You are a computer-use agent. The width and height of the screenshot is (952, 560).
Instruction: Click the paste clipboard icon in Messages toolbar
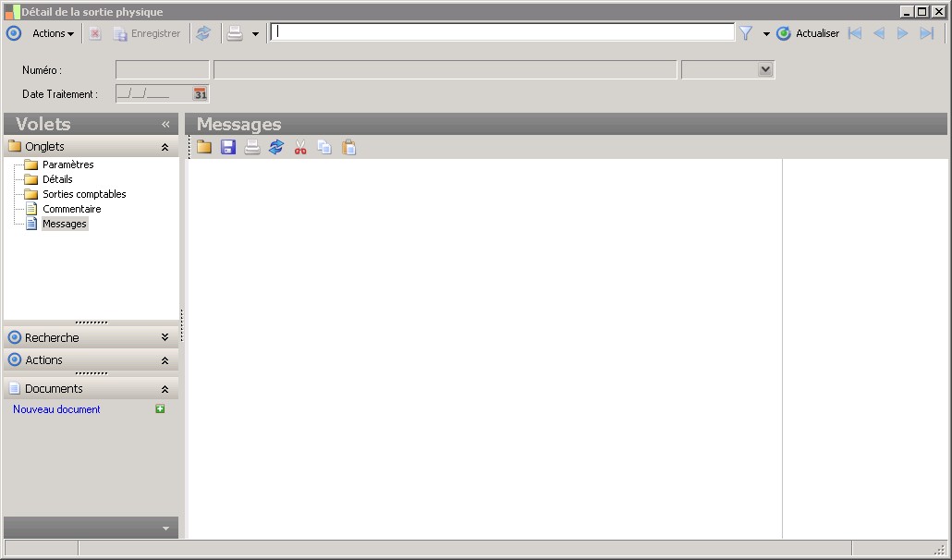349,147
